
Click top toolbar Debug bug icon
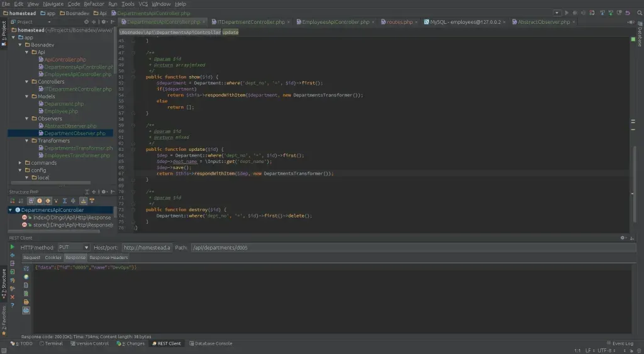pyautogui.click(x=575, y=13)
